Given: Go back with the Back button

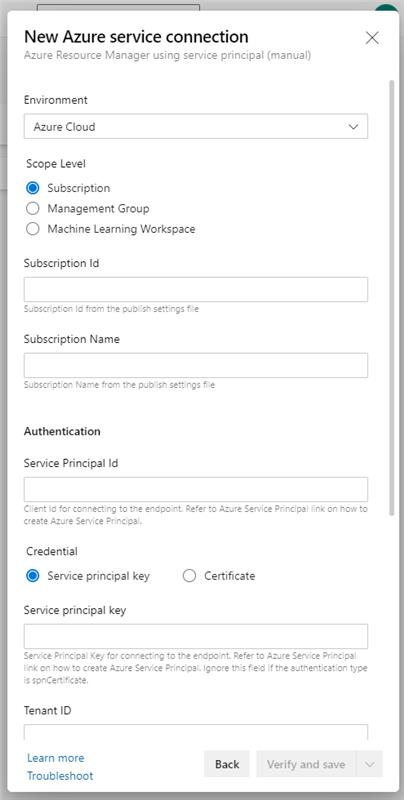Looking at the screenshot, I should coord(227,764).
